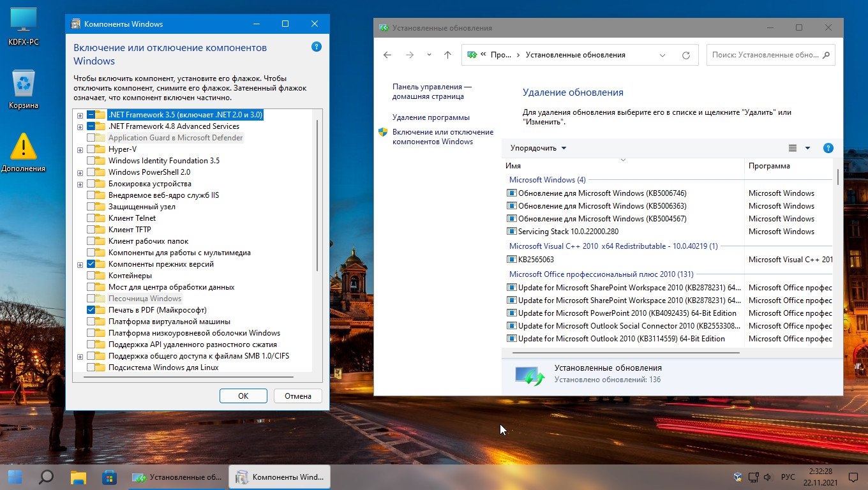Expand the address bar history dropdown
This screenshot has width=868, height=490.
[662, 55]
